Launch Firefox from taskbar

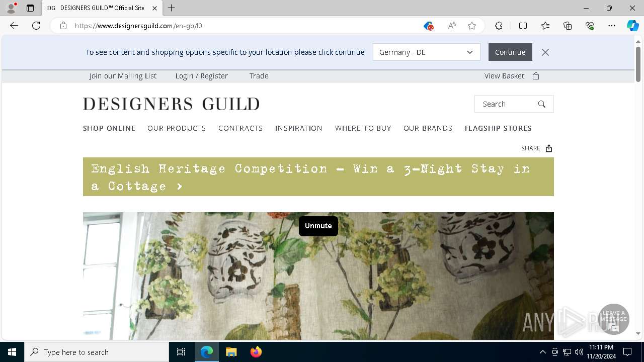pos(256,352)
